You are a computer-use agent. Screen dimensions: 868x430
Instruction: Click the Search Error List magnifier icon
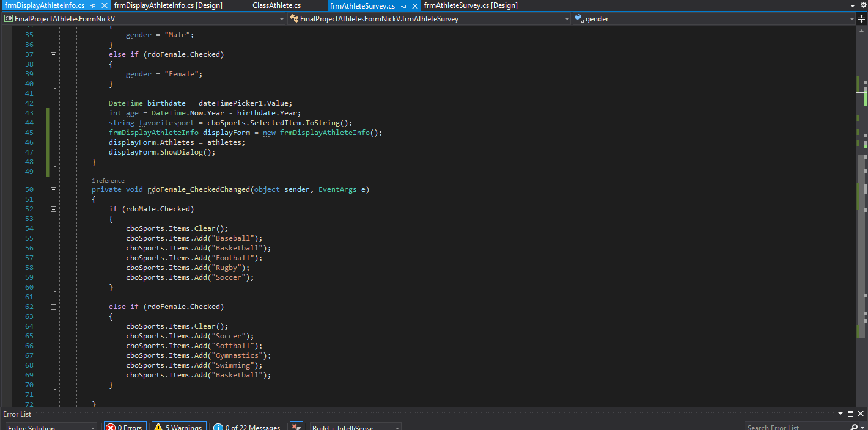tap(856, 427)
